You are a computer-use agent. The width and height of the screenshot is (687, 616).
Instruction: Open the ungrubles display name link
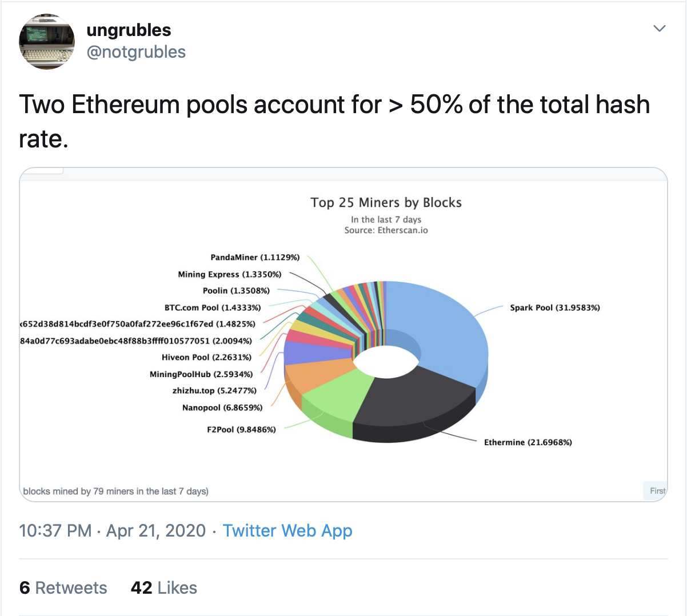(x=129, y=30)
